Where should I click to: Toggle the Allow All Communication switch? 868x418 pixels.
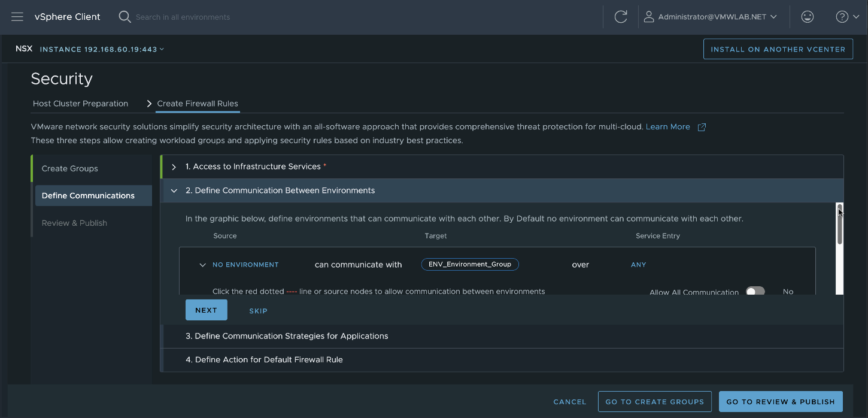pos(755,292)
